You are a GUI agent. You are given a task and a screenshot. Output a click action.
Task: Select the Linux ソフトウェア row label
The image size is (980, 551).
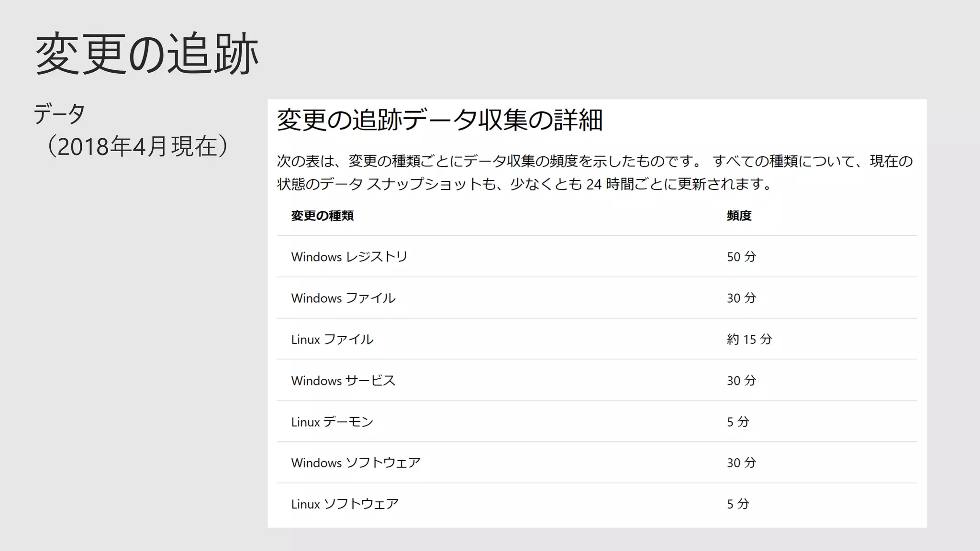(345, 504)
